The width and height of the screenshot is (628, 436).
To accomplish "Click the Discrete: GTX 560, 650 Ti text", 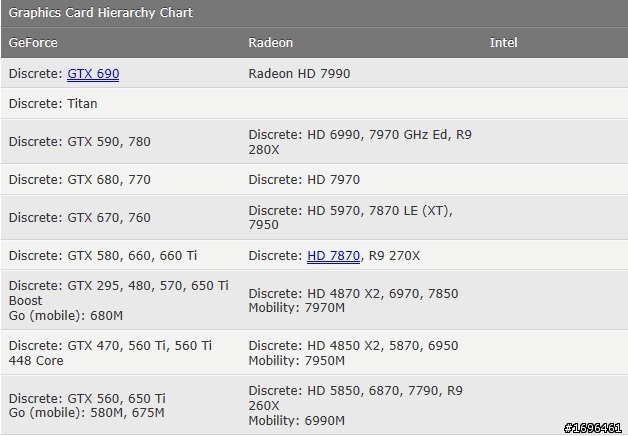I will click(x=87, y=398).
